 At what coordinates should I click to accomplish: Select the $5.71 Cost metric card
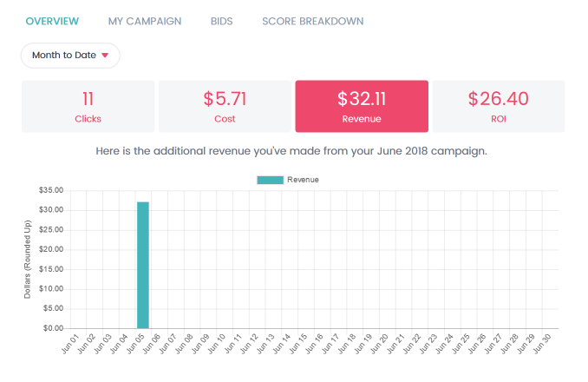225,106
